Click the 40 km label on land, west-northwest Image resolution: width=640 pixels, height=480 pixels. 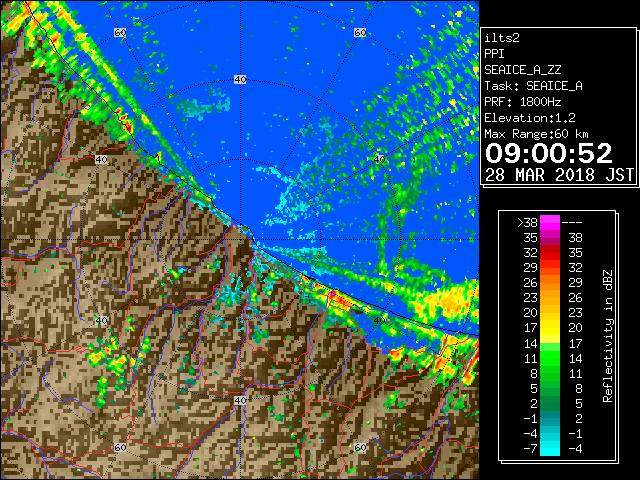point(101,159)
